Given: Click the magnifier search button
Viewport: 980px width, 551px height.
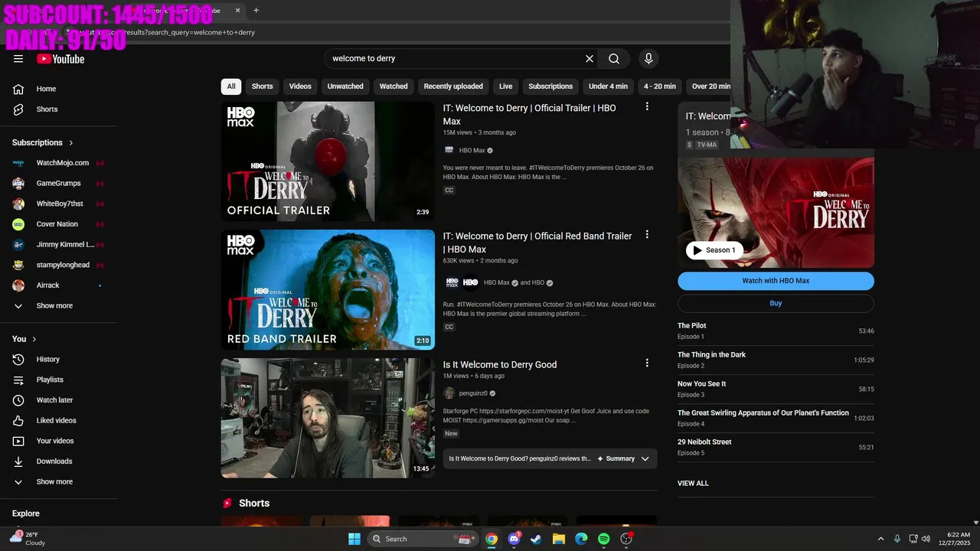Looking at the screenshot, I should tap(614, 59).
